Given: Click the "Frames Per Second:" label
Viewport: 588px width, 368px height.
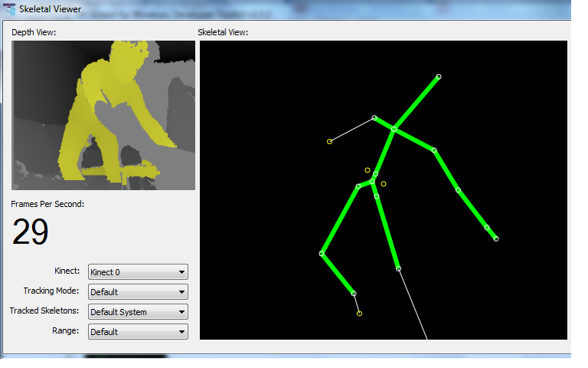Looking at the screenshot, I should [x=47, y=204].
